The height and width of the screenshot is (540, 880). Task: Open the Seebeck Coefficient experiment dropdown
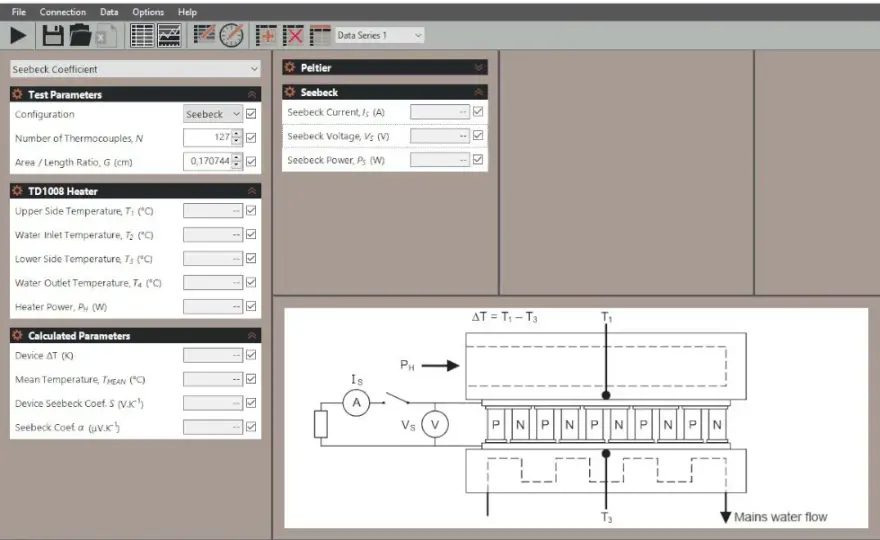[135, 69]
